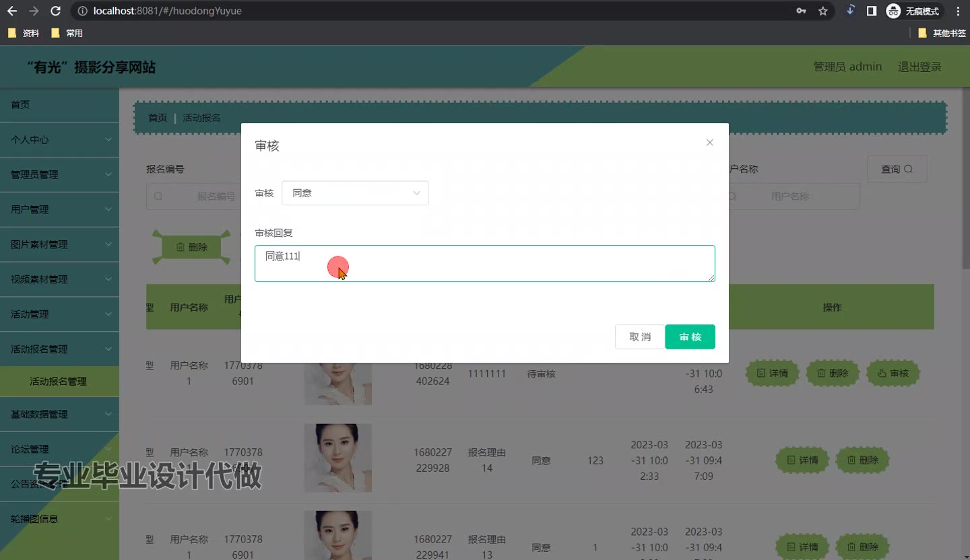Collapse the 活动报名管理 parent menu
The height and width of the screenshot is (560, 970).
[59, 349]
